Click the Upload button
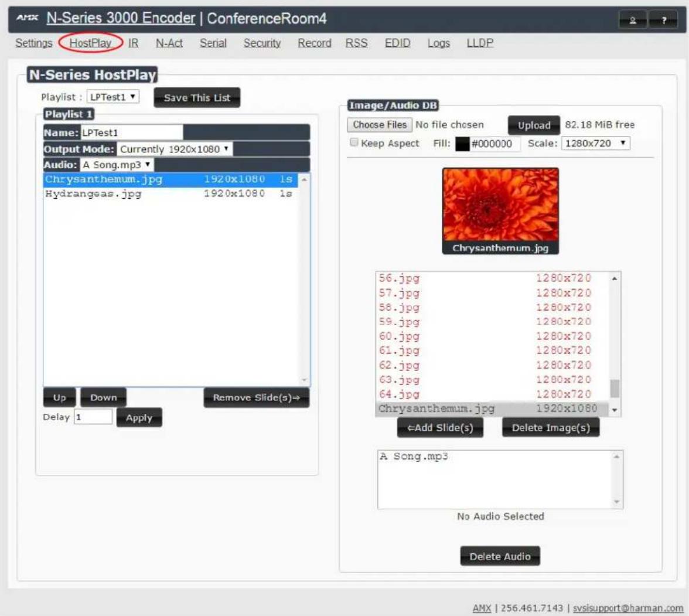The image size is (689, 616). click(534, 125)
